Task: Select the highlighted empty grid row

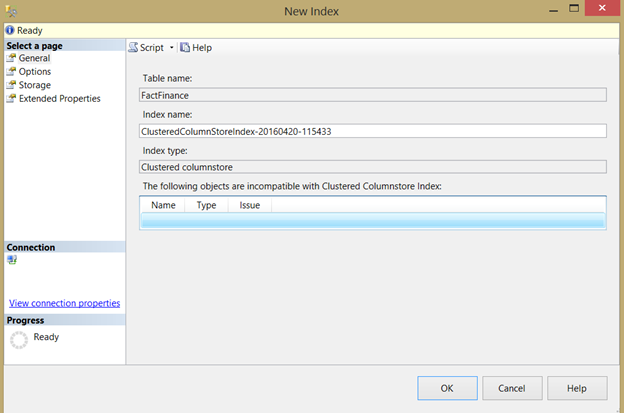Action: 373,220
